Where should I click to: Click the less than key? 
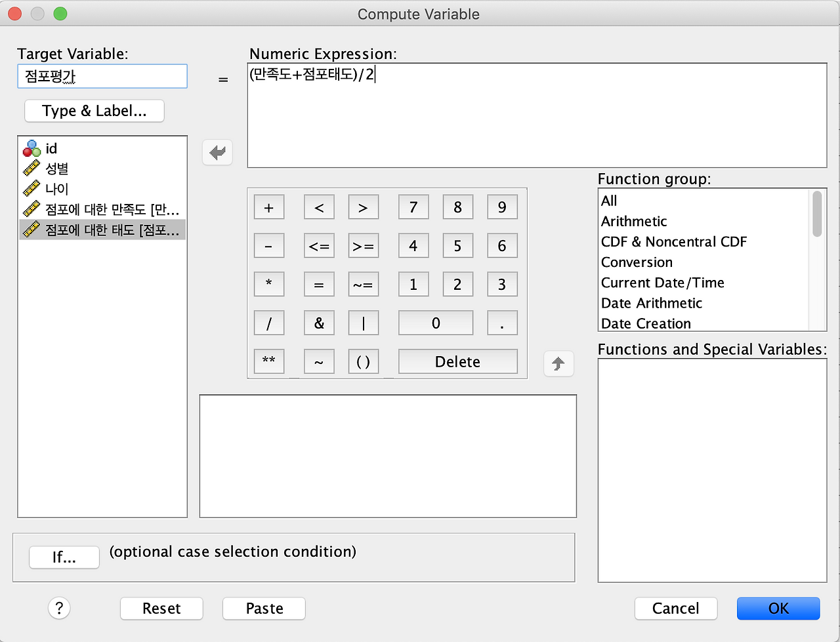coord(319,208)
